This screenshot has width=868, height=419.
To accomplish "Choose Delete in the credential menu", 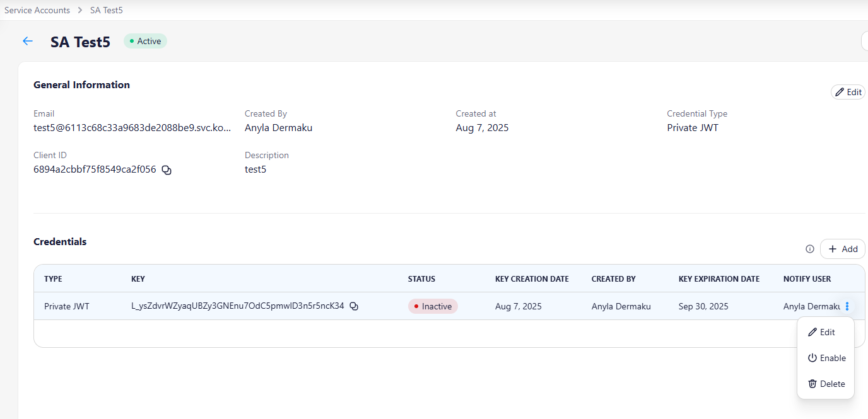I will point(826,384).
